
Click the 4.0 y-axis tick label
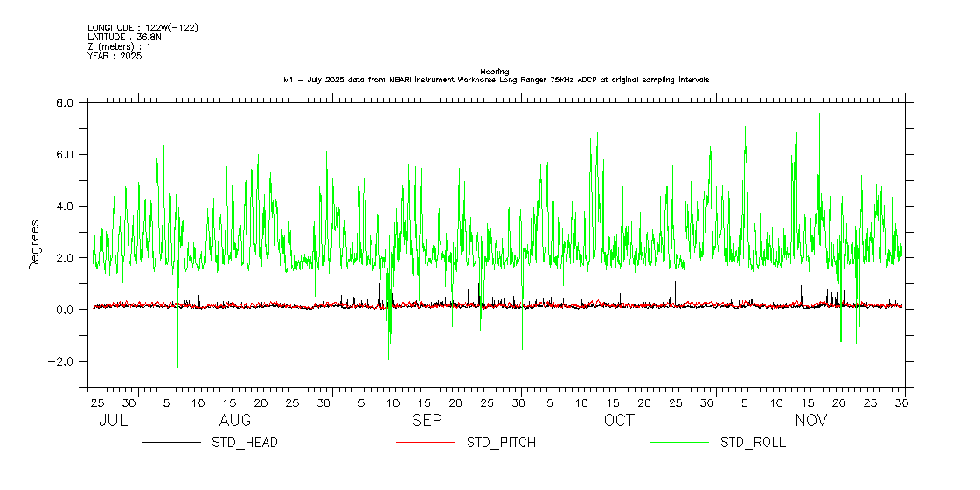point(65,206)
